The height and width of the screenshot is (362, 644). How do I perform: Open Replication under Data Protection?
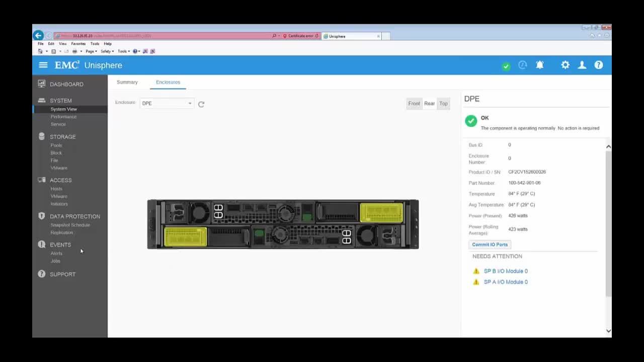click(x=62, y=232)
